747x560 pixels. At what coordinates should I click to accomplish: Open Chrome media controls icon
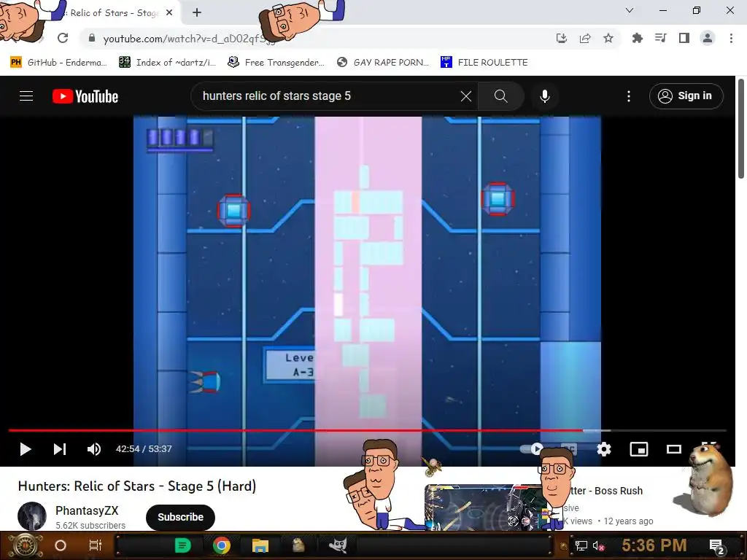[660, 38]
